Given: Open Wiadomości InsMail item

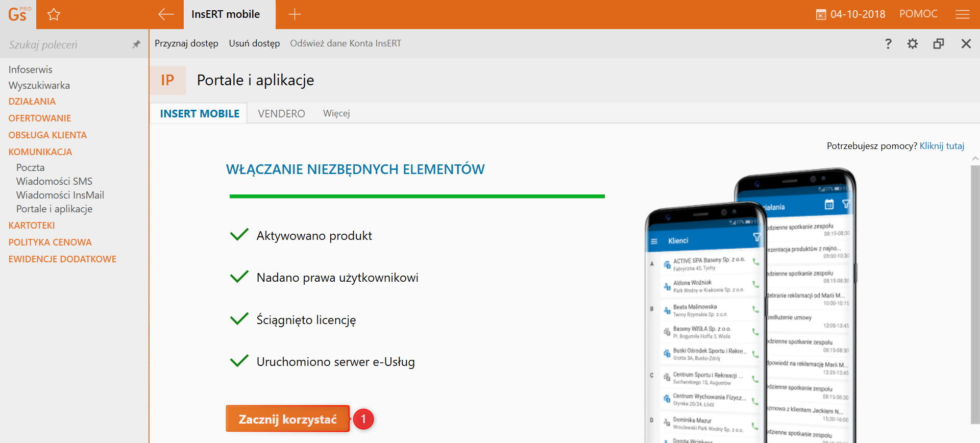Looking at the screenshot, I should pyautogui.click(x=60, y=195).
